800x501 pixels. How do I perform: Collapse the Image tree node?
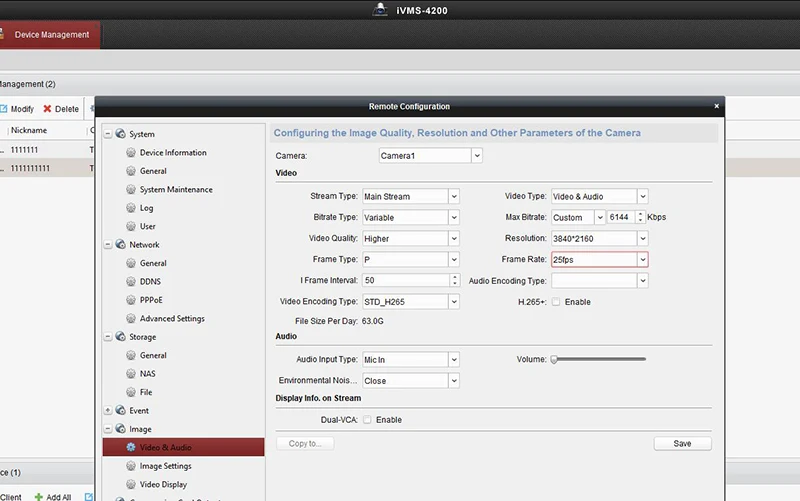(x=108, y=429)
